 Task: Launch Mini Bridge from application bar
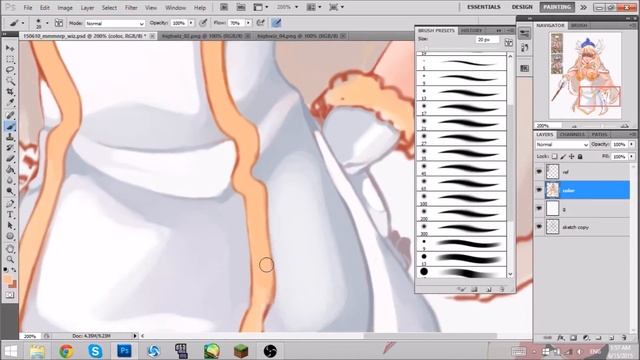coord(241,7)
